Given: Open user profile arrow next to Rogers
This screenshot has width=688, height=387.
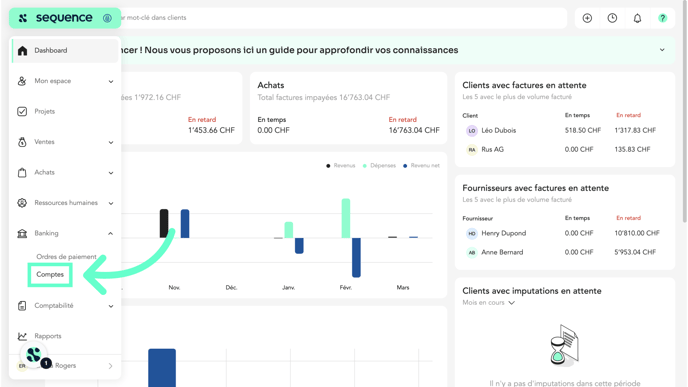Looking at the screenshot, I should (111, 366).
